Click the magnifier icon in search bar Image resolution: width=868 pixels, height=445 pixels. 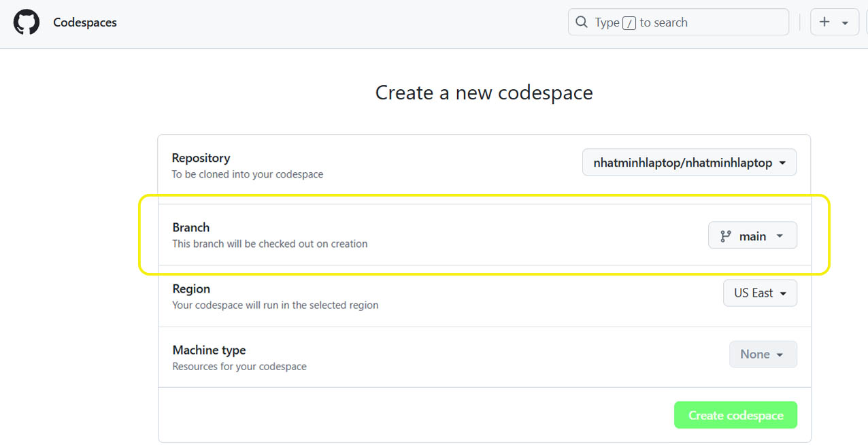[582, 22]
